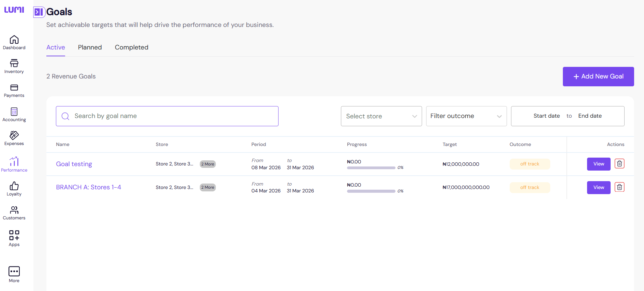Delete the Goal testing goal
Screen dimensions: 644x291
click(x=619, y=164)
